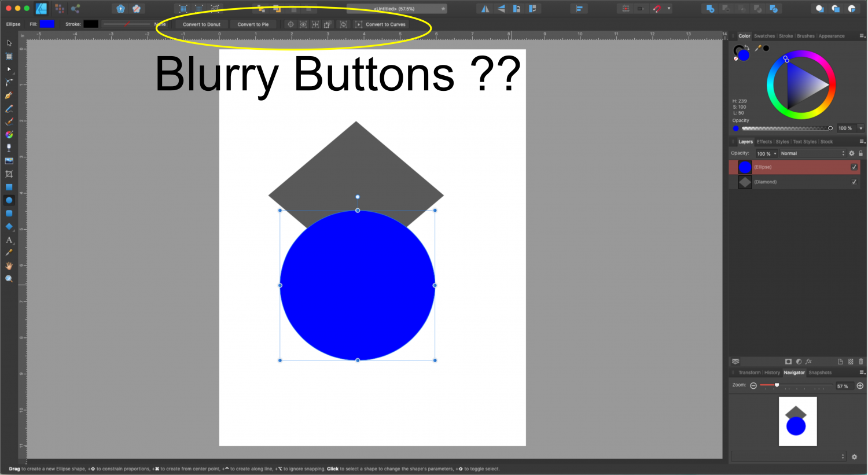Pick the Zoom magnifier tool
The image size is (868, 475).
pos(9,279)
